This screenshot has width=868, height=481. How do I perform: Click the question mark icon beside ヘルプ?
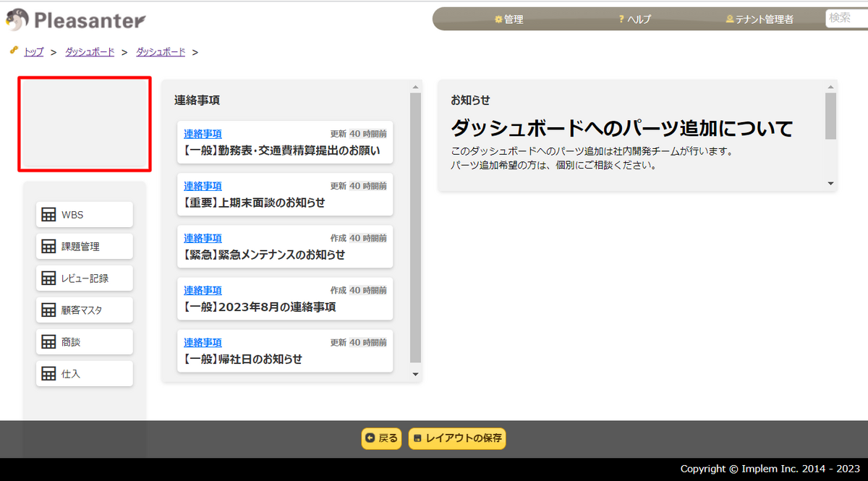pyautogui.click(x=621, y=20)
